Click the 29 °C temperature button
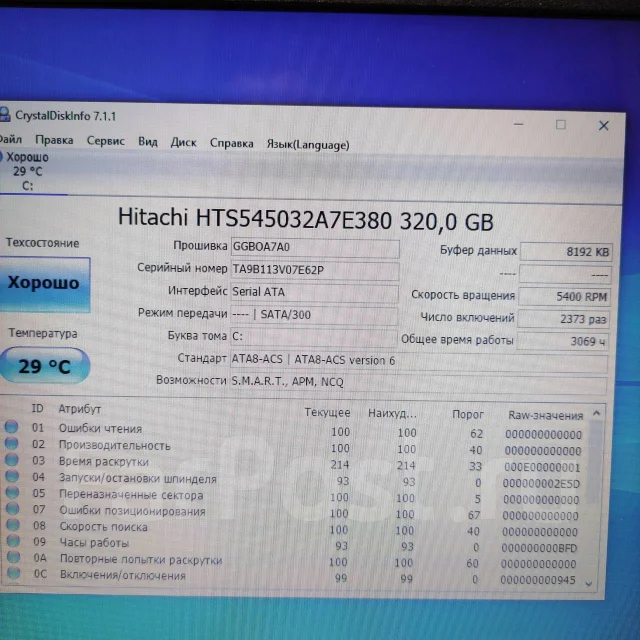The image size is (640, 640). tap(44, 366)
